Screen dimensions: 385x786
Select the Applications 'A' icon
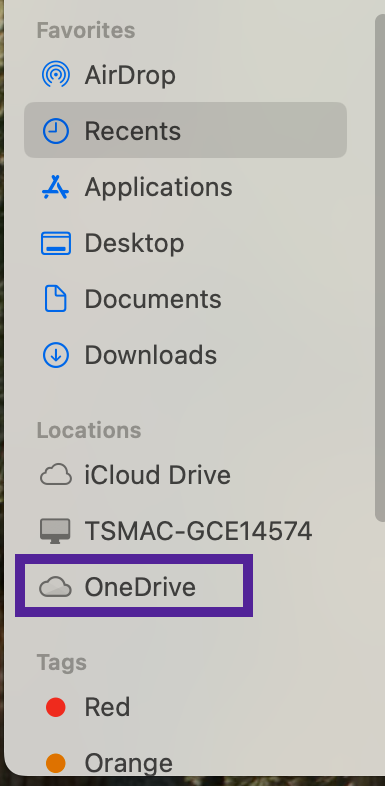click(56, 187)
